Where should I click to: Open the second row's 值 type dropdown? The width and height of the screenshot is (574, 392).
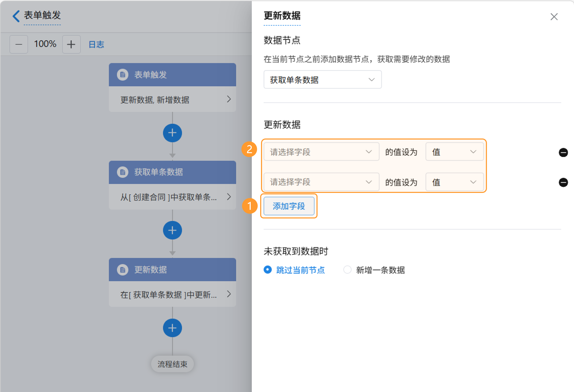pyautogui.click(x=454, y=182)
